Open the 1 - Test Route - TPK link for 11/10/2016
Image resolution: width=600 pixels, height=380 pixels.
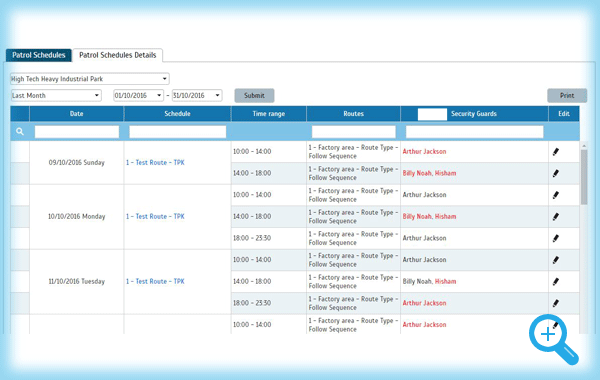[155, 282]
